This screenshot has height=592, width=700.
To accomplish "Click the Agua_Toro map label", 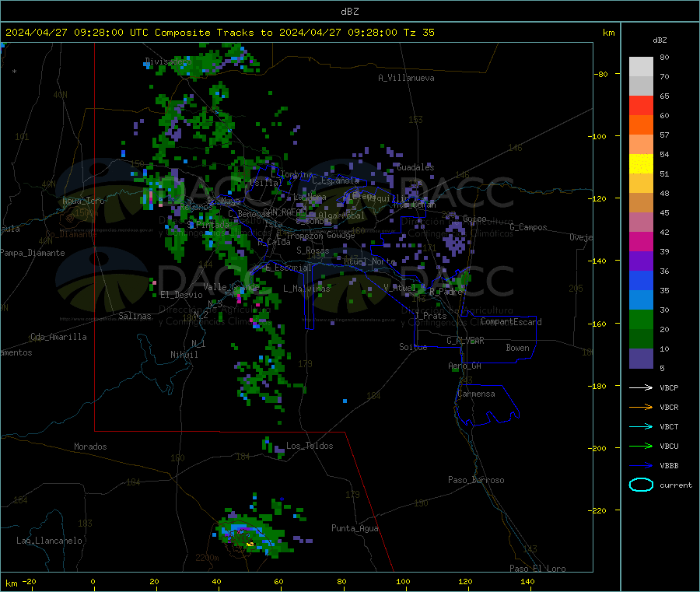I will pos(83,201).
